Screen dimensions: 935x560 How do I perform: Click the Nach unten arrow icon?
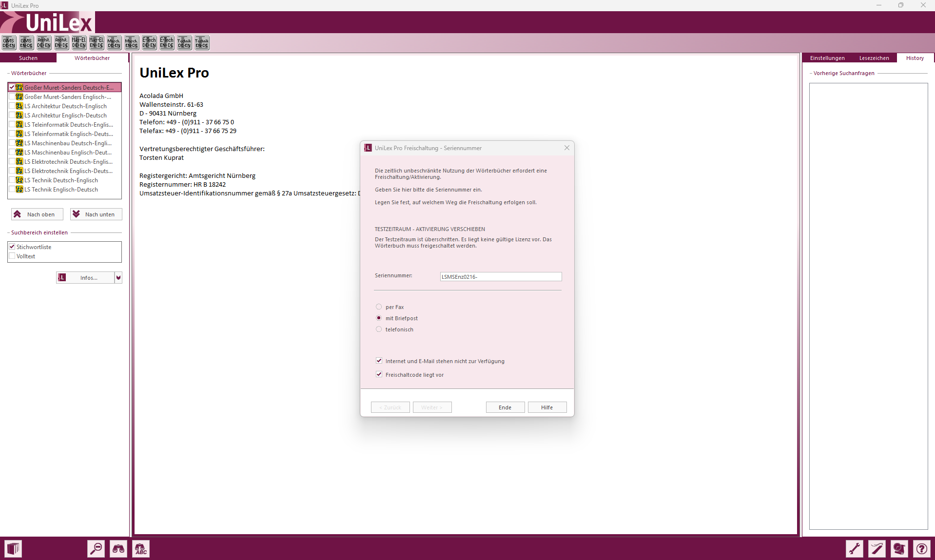[76, 214]
